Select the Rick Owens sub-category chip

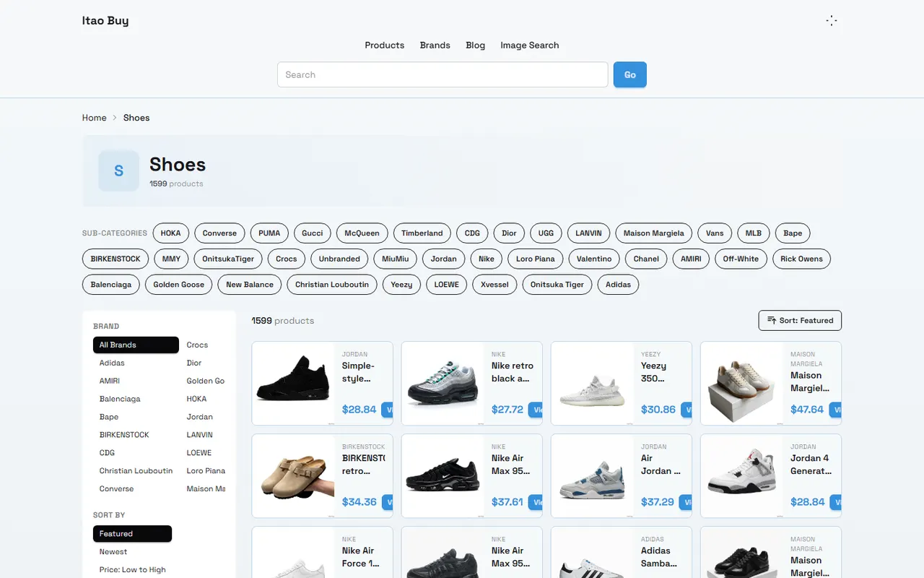(x=801, y=259)
